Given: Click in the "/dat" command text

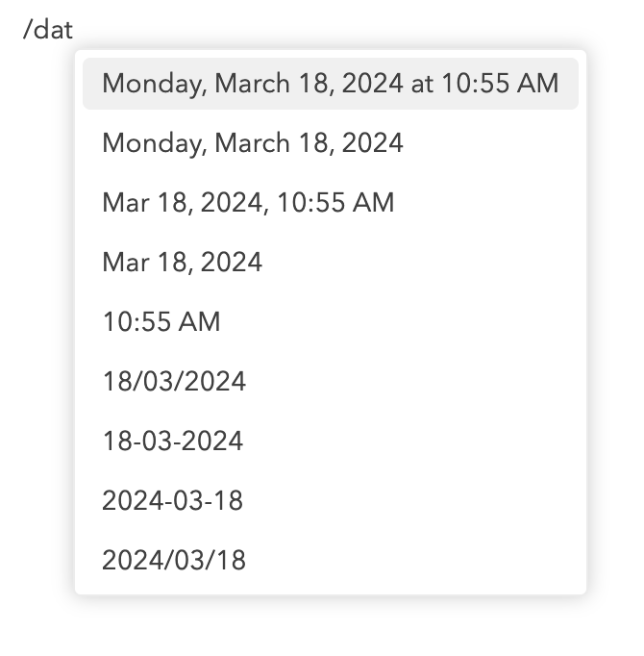Looking at the screenshot, I should pos(47,30).
